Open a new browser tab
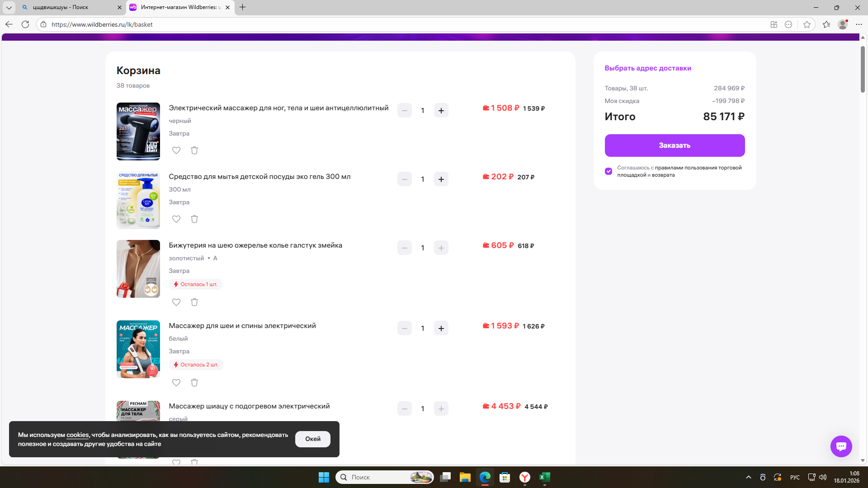The width and height of the screenshot is (868, 488). click(x=243, y=7)
